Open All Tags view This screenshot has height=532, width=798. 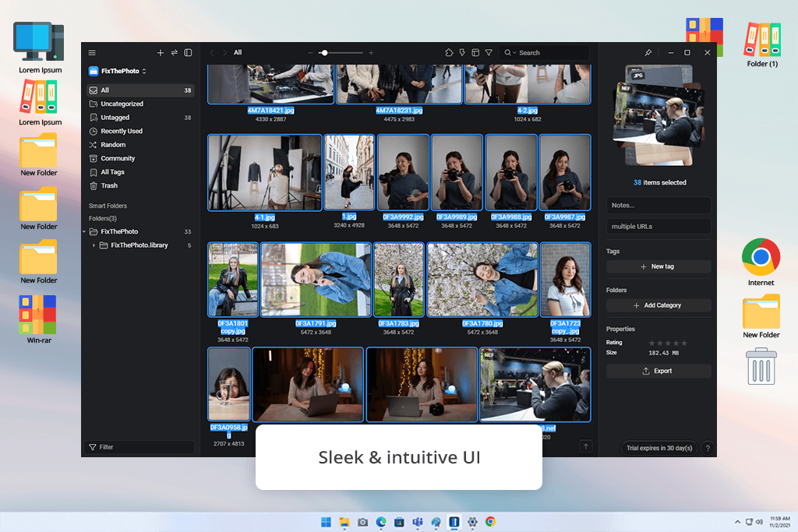(141, 172)
